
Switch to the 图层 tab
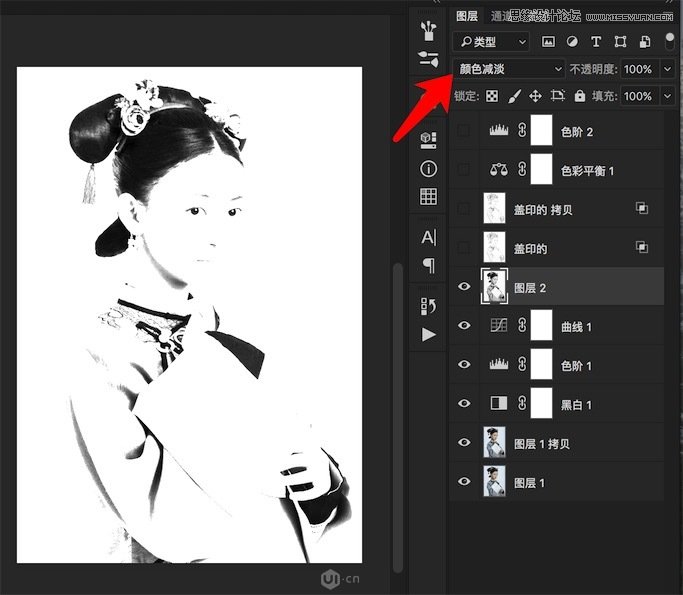click(x=467, y=17)
